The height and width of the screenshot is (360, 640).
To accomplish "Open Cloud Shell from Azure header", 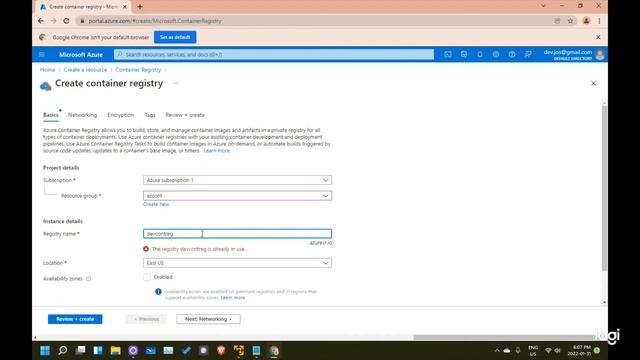I will pos(448,54).
